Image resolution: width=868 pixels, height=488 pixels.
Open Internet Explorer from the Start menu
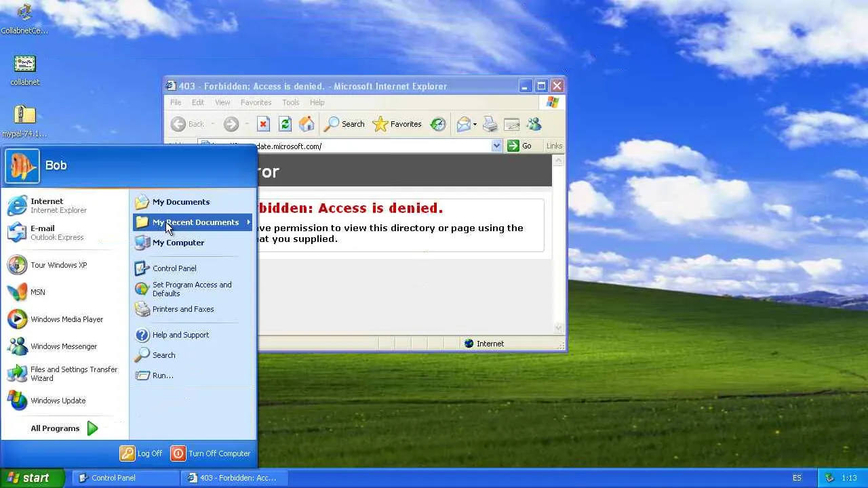coord(65,205)
